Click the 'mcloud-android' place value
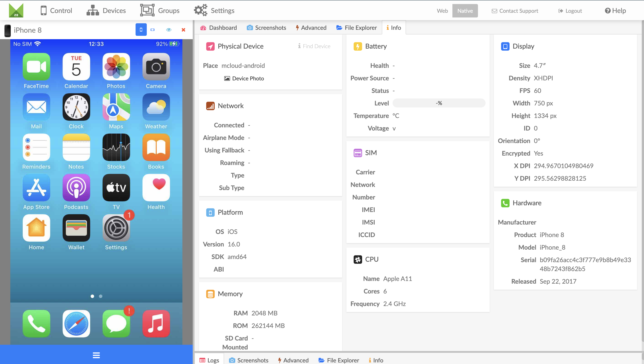 coord(243,66)
